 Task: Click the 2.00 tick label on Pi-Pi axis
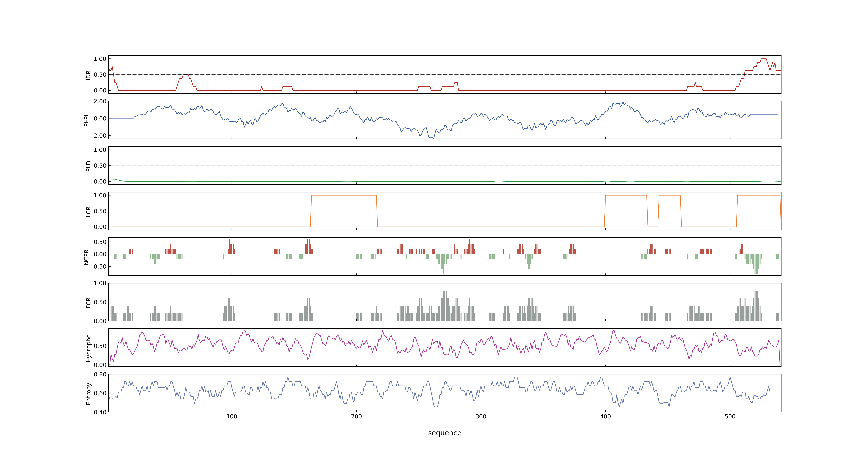click(100, 101)
